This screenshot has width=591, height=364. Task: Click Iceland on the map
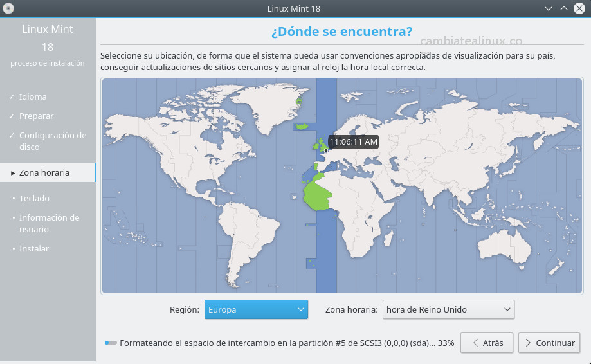(301, 126)
